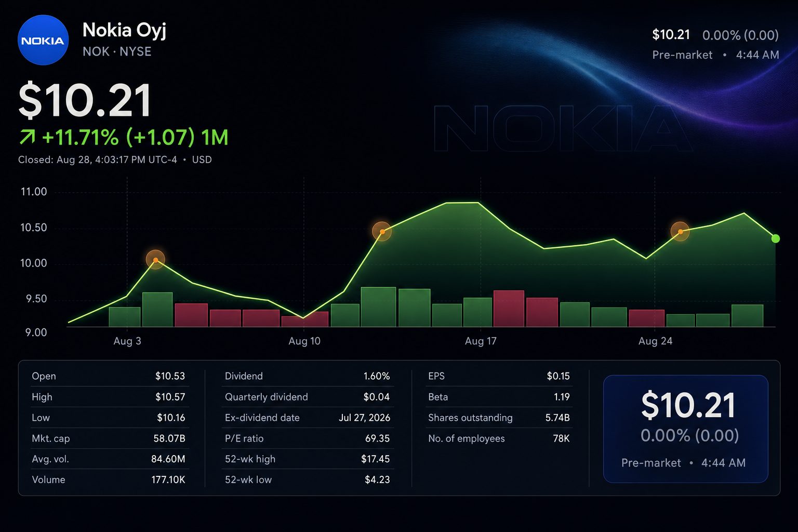Click the Open value $10.53

tap(170, 376)
